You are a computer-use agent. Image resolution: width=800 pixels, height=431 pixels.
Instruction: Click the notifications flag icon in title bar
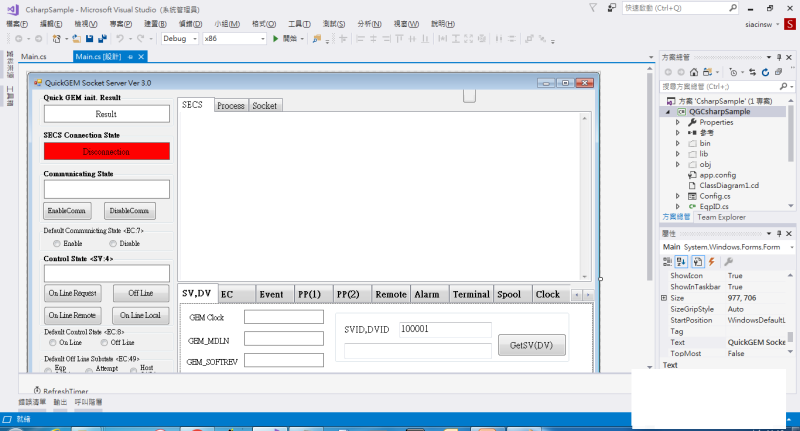coord(593,8)
